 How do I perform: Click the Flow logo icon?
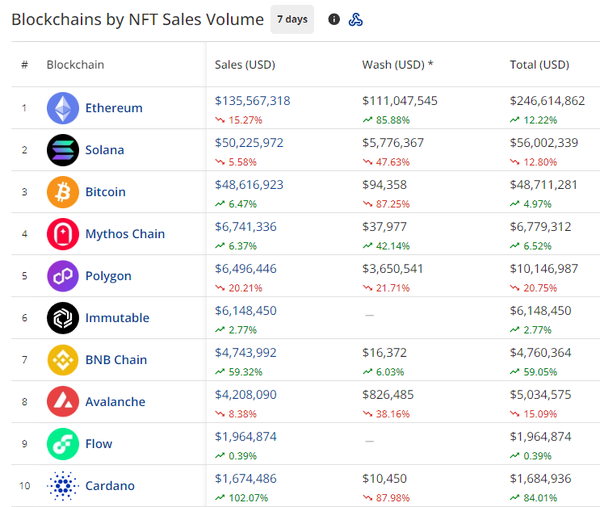pos(63,444)
